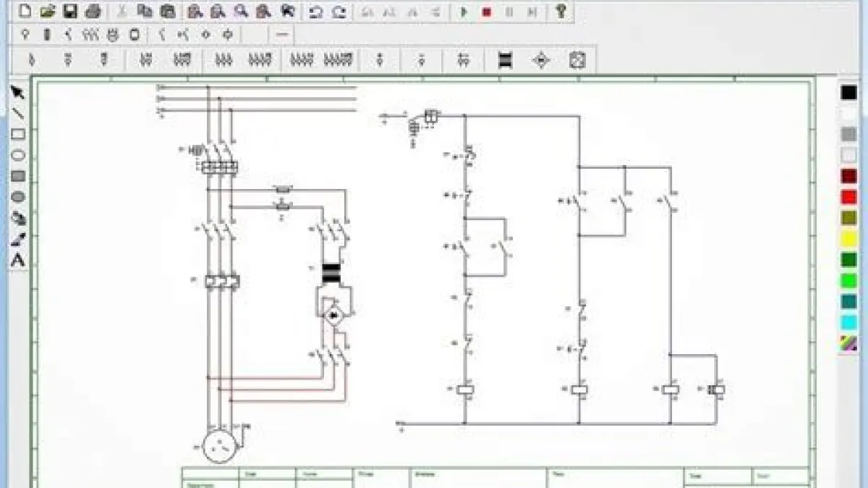
Task: Activate the text tool letter A
Action: click(x=18, y=261)
